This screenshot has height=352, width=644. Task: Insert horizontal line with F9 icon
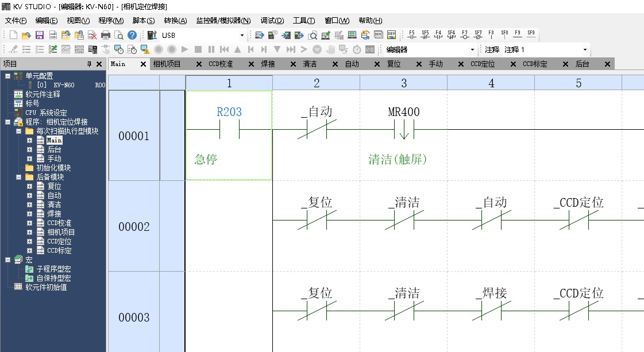coord(518,34)
